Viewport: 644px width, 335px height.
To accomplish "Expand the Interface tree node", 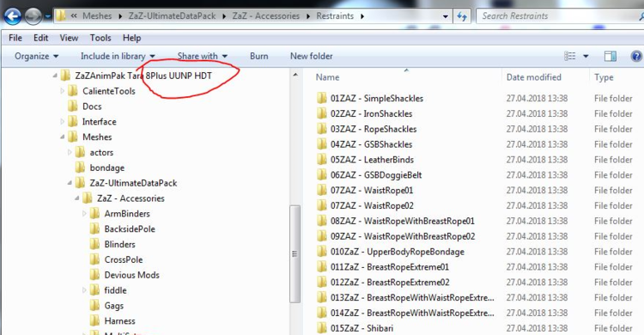I will pos(63,122).
